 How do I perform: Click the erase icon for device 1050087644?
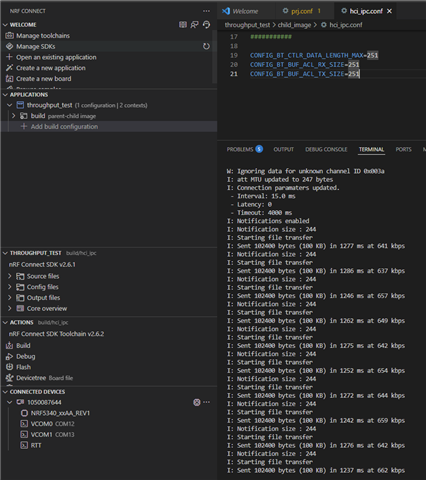pos(197,402)
